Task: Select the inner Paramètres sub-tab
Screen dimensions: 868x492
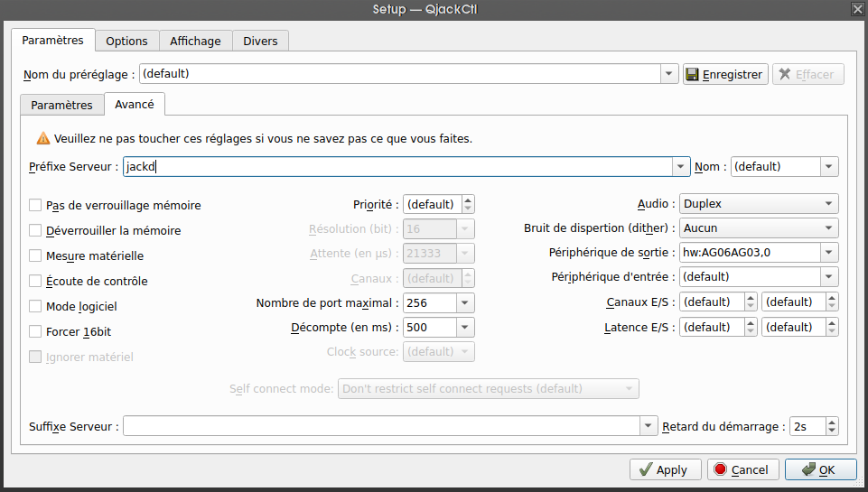Action: (61, 105)
